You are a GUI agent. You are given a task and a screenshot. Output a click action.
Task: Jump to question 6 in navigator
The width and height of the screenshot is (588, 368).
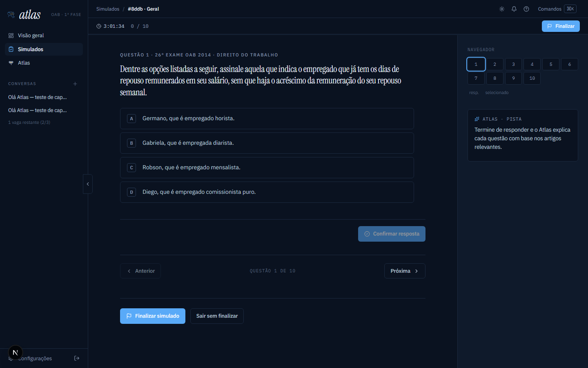(570, 64)
